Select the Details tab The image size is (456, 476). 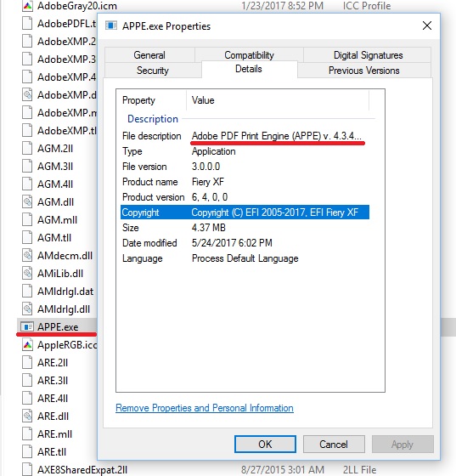[249, 69]
